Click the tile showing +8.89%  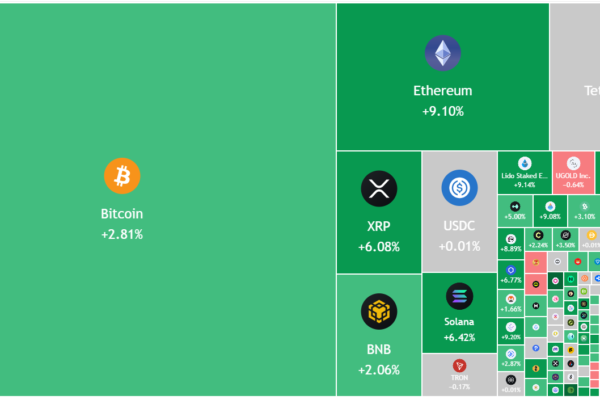(x=510, y=243)
